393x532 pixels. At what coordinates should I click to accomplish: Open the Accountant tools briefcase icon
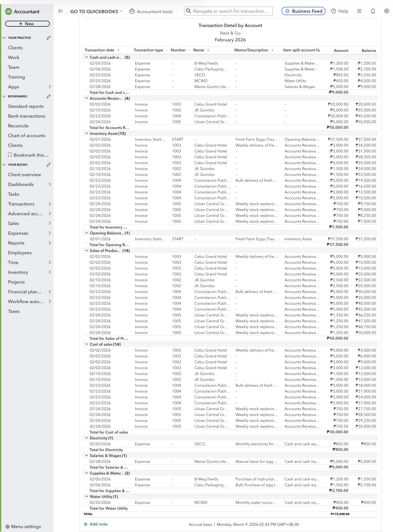132,11
